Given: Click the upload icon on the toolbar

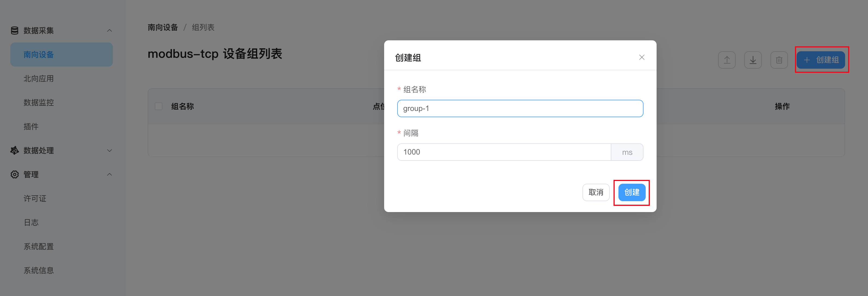Looking at the screenshot, I should pos(727,60).
